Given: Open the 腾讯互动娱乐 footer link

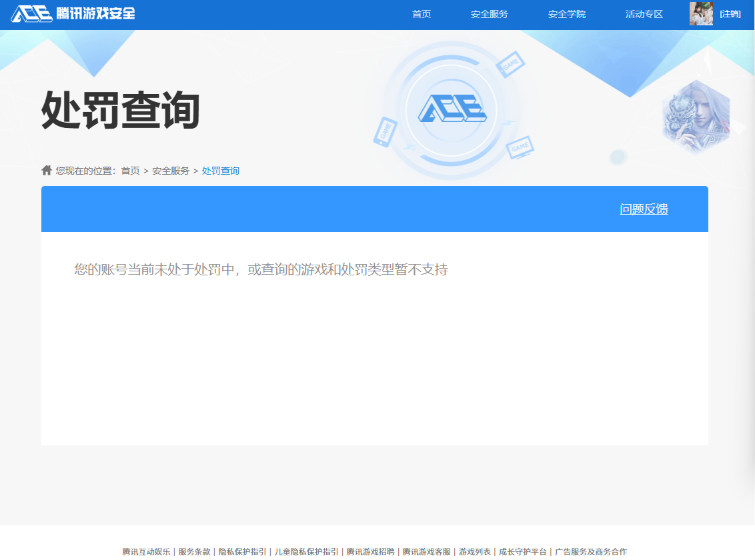Looking at the screenshot, I should tap(147, 552).
